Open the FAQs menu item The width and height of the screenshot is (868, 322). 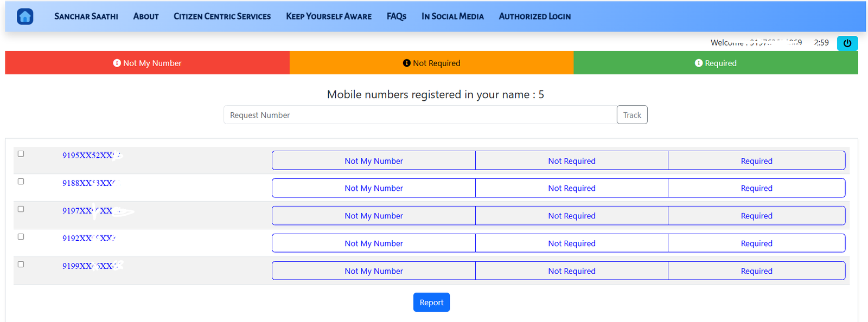point(396,17)
